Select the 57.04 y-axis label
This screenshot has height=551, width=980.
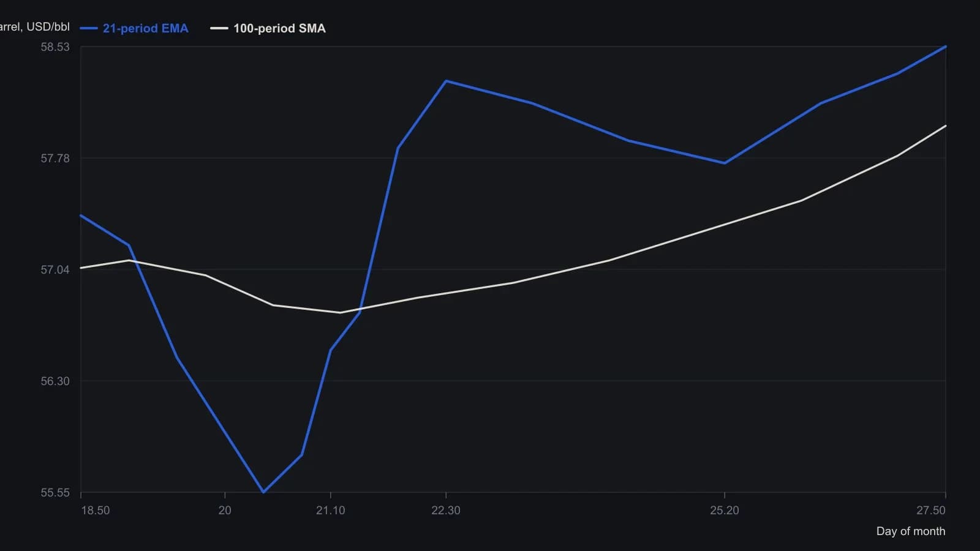coord(55,270)
